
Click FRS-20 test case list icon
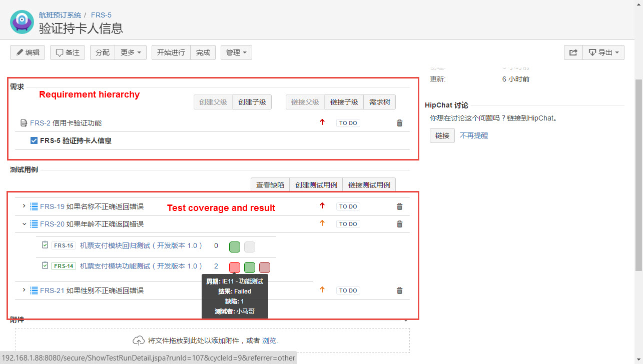[x=34, y=224]
